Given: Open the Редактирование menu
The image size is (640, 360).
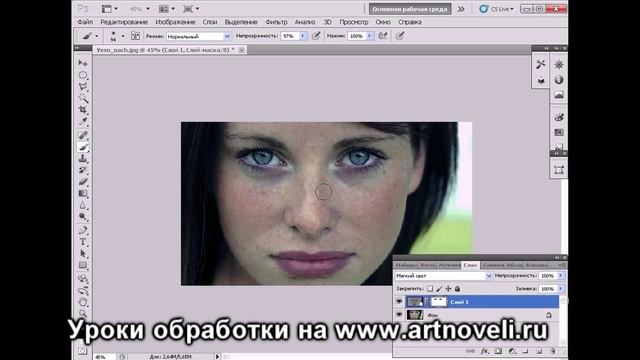Looking at the screenshot, I should pyautogui.click(x=124, y=22).
